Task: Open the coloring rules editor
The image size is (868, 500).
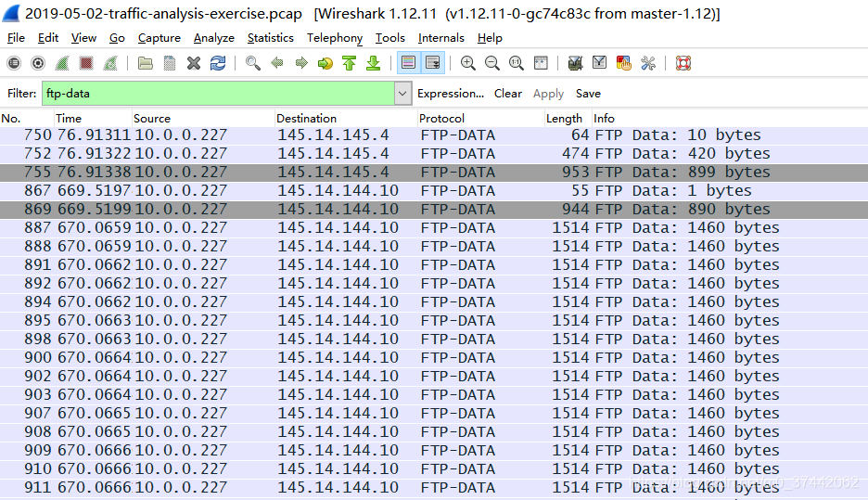Action: [623, 63]
